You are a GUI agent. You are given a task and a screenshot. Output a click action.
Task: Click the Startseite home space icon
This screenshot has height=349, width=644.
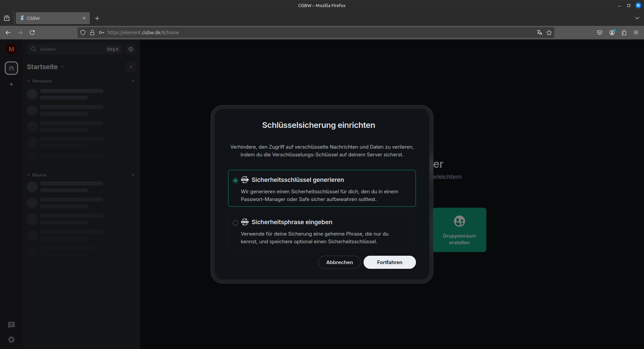pos(11,68)
